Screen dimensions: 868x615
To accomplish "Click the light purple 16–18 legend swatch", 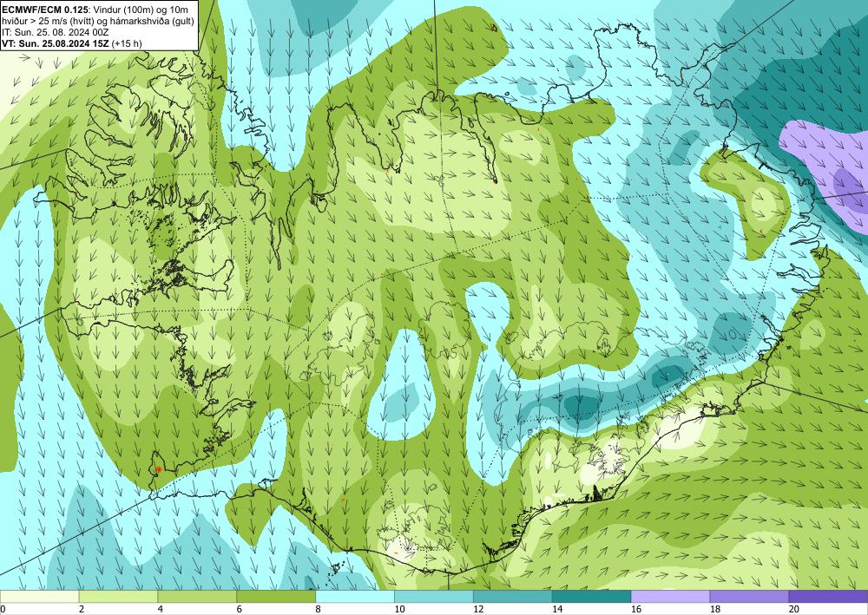I will pos(670,596).
